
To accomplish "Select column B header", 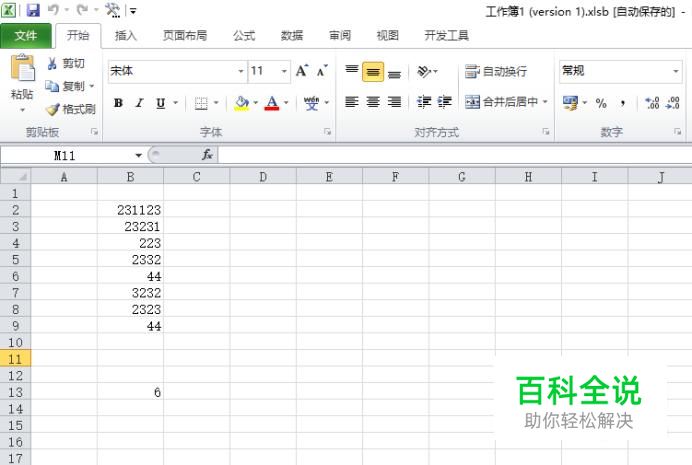I will click(130, 177).
